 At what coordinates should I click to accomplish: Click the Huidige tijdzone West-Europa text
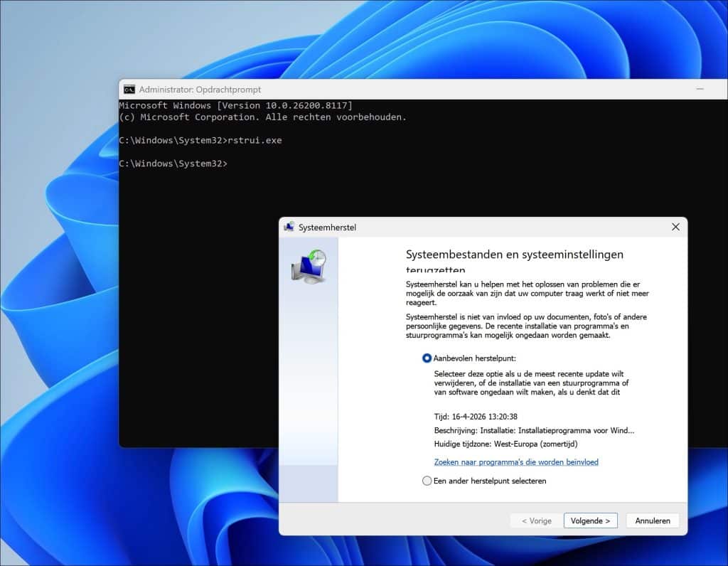(x=505, y=444)
